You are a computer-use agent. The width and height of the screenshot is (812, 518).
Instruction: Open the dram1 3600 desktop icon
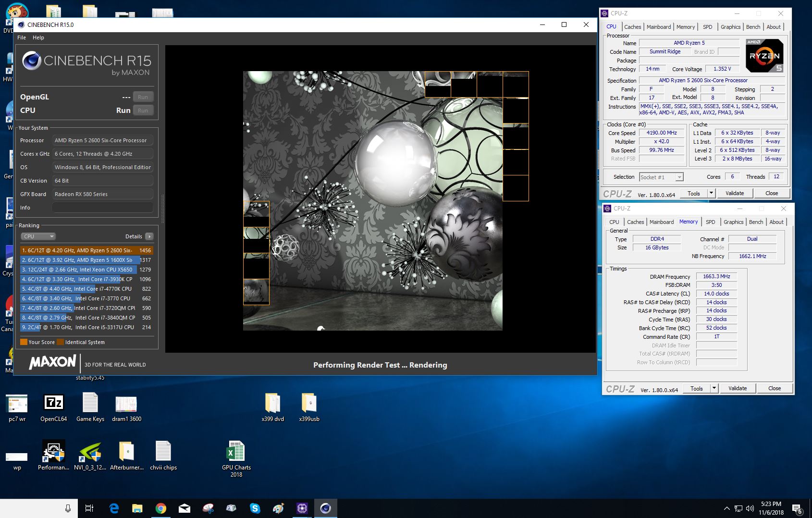pos(126,408)
